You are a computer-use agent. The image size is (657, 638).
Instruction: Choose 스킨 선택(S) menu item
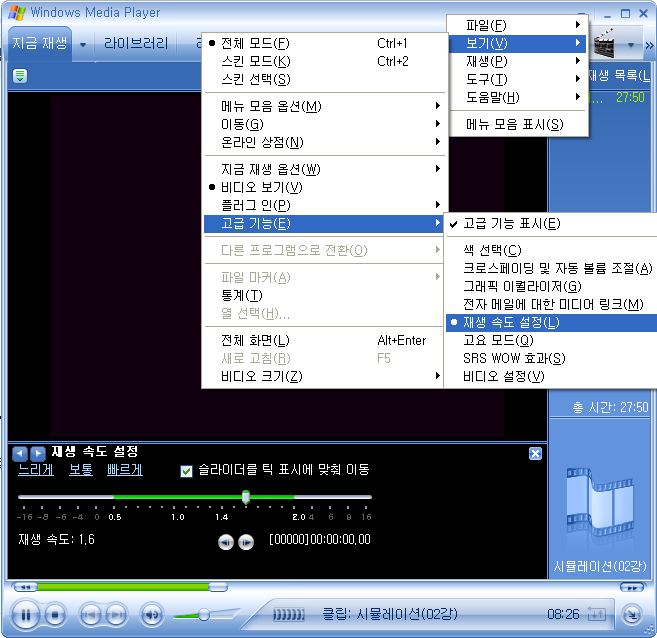click(x=323, y=79)
